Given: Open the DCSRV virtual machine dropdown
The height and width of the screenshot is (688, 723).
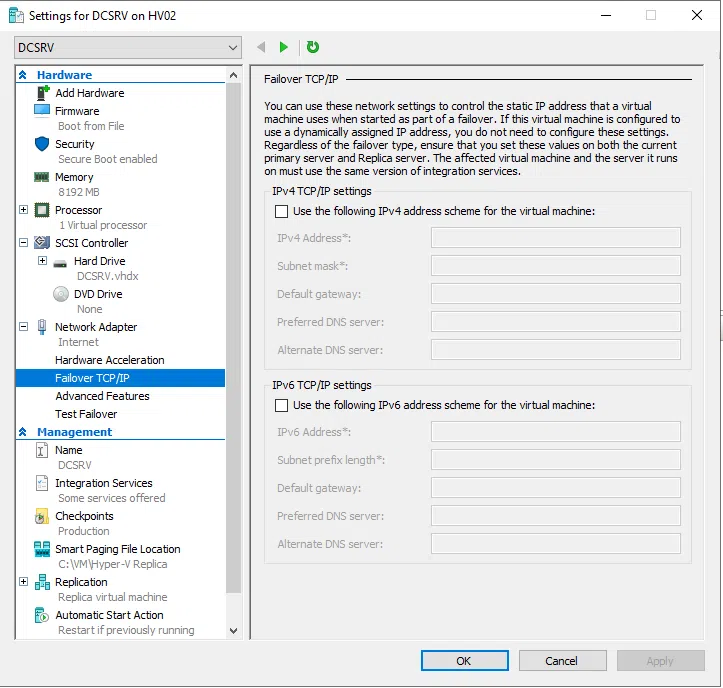Looking at the screenshot, I should [128, 47].
